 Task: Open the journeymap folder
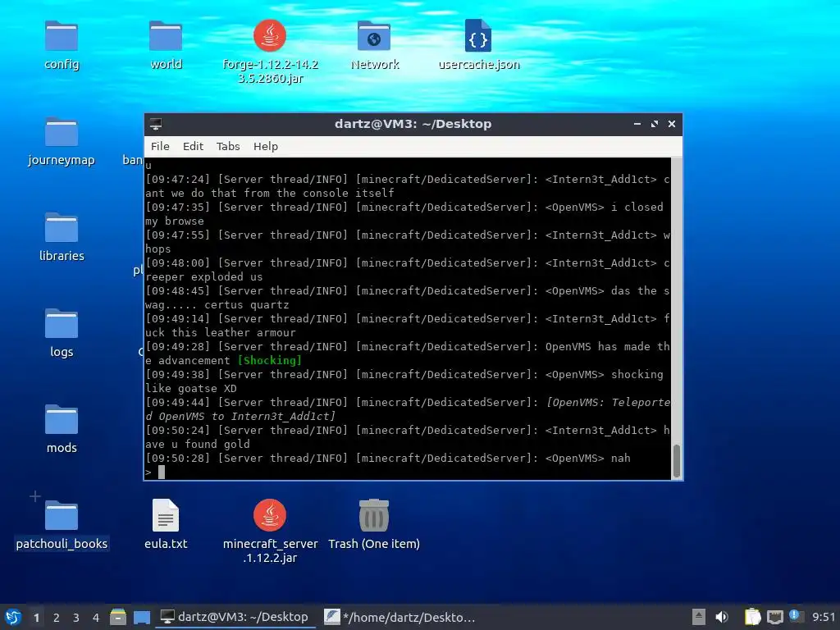pos(62,132)
